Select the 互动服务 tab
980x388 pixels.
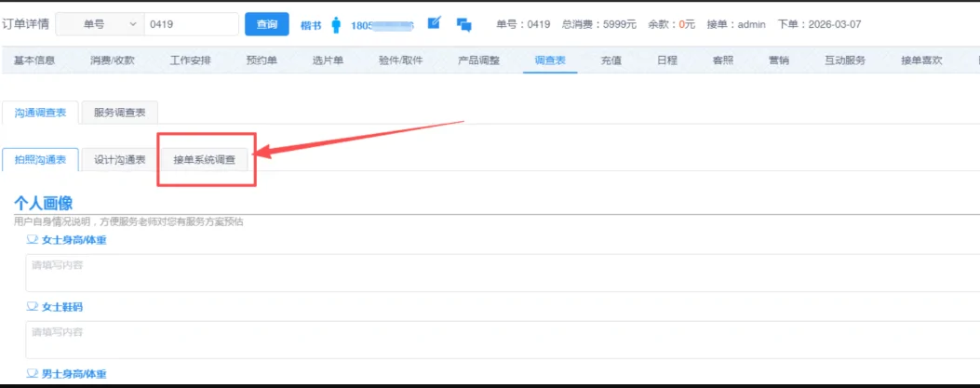click(844, 60)
